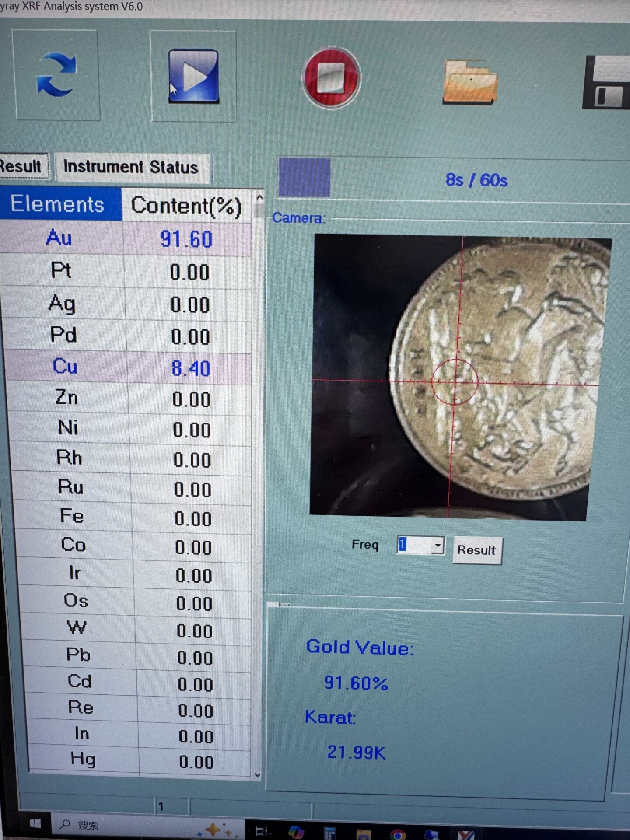
Task: Click the purple progress indicator block
Action: click(x=304, y=178)
